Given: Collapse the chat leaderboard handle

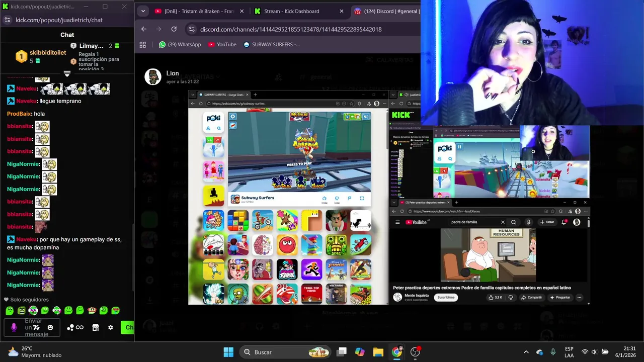Looking at the screenshot, I should click(x=67, y=73).
